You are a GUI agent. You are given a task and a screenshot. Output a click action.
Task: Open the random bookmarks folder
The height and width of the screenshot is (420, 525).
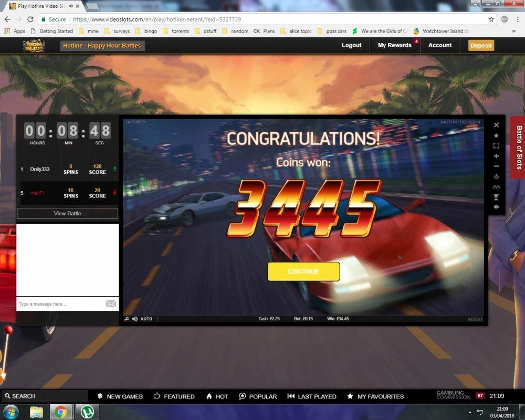pos(236,31)
